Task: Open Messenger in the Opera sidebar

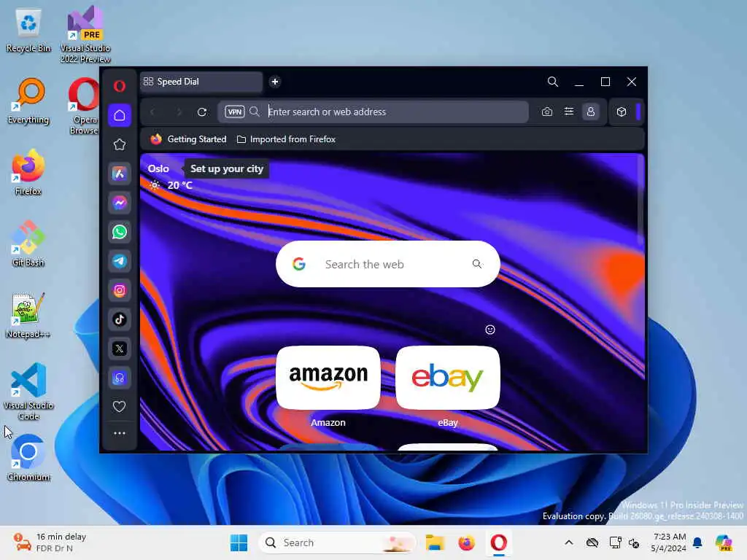Action: click(119, 203)
